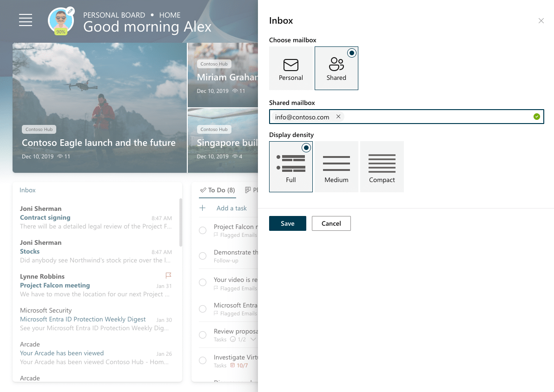Screen dimensions: 554x392
Task: Select the Shared mailbox people icon
Action: tap(336, 65)
